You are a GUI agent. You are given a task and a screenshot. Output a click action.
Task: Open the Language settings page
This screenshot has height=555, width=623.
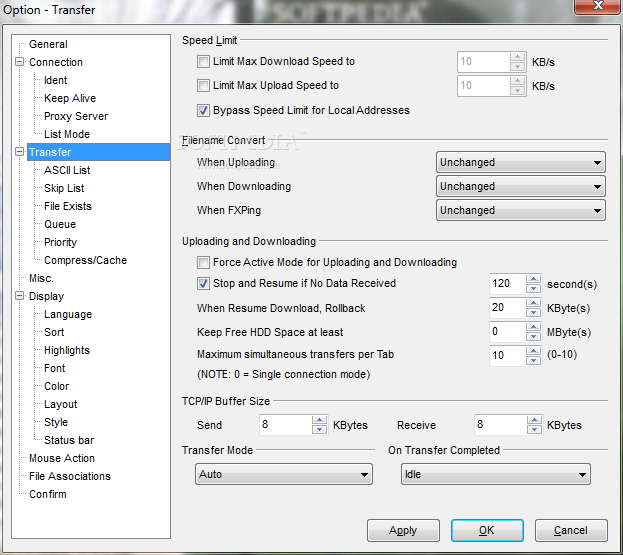click(68, 314)
